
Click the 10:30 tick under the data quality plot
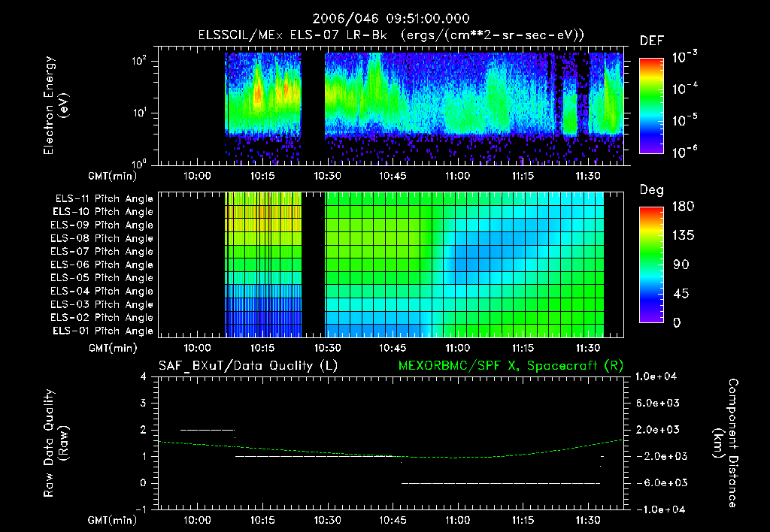[x=328, y=520]
